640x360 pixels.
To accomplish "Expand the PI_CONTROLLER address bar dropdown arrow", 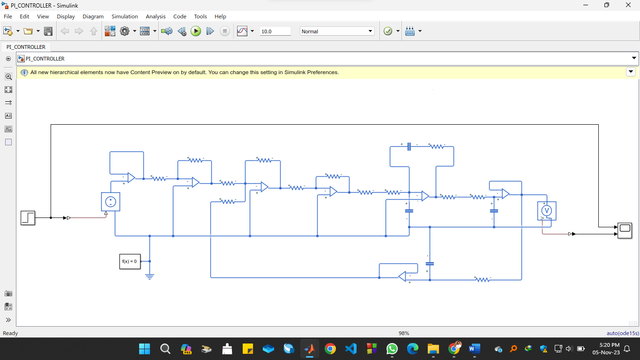I will click(634, 58).
